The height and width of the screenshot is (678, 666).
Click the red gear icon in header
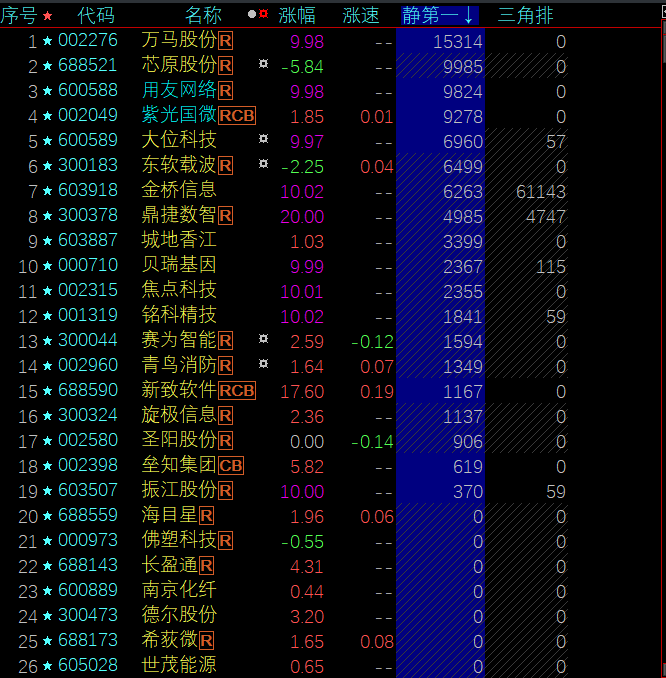263,14
